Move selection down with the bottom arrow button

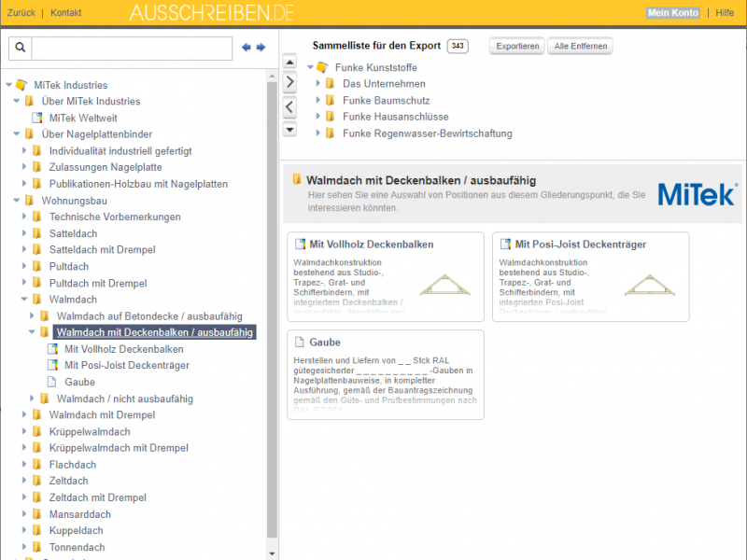(x=289, y=129)
